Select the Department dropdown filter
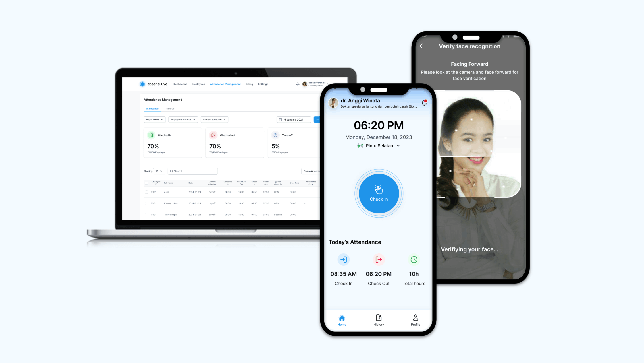This screenshot has height=363, width=644. tap(154, 119)
